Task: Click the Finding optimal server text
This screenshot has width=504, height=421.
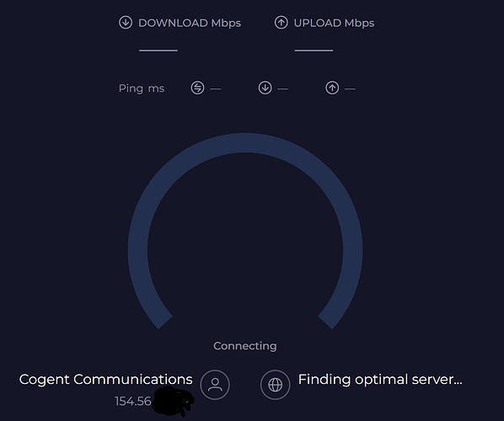Action: (x=380, y=380)
